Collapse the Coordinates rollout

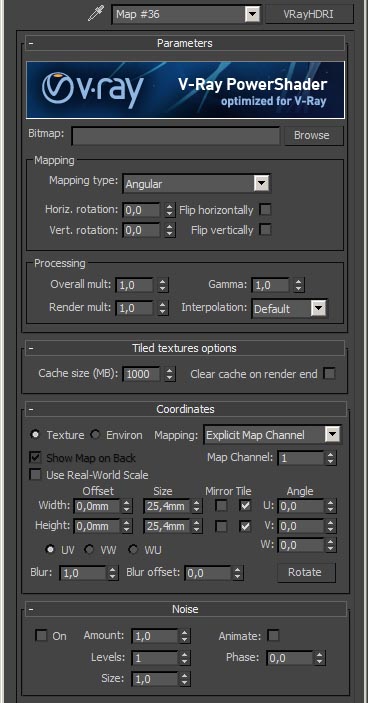[x=185, y=409]
